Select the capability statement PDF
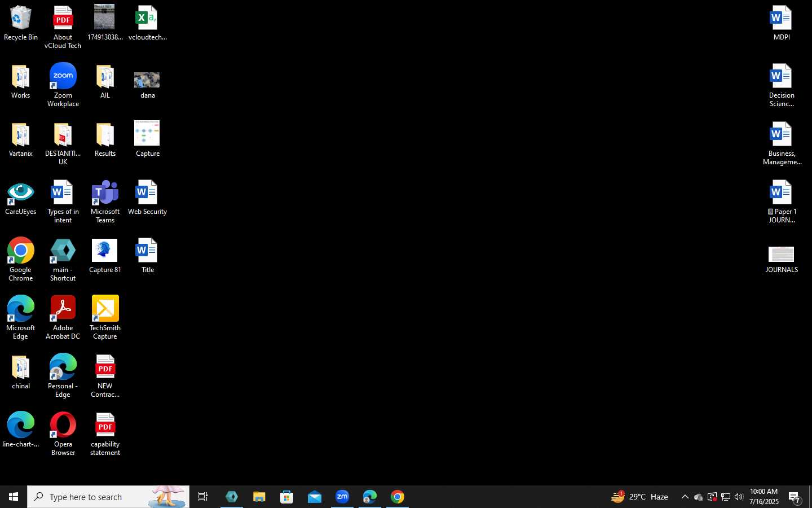 pos(105,435)
